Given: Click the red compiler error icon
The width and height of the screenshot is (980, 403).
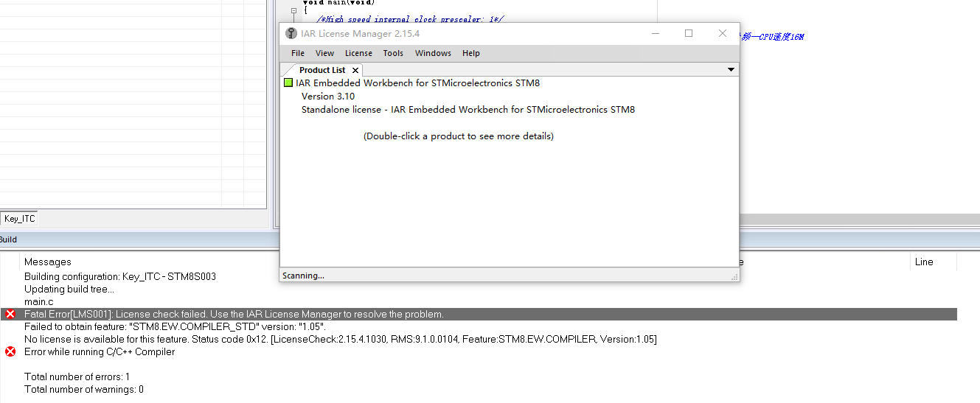Looking at the screenshot, I should click(10, 352).
